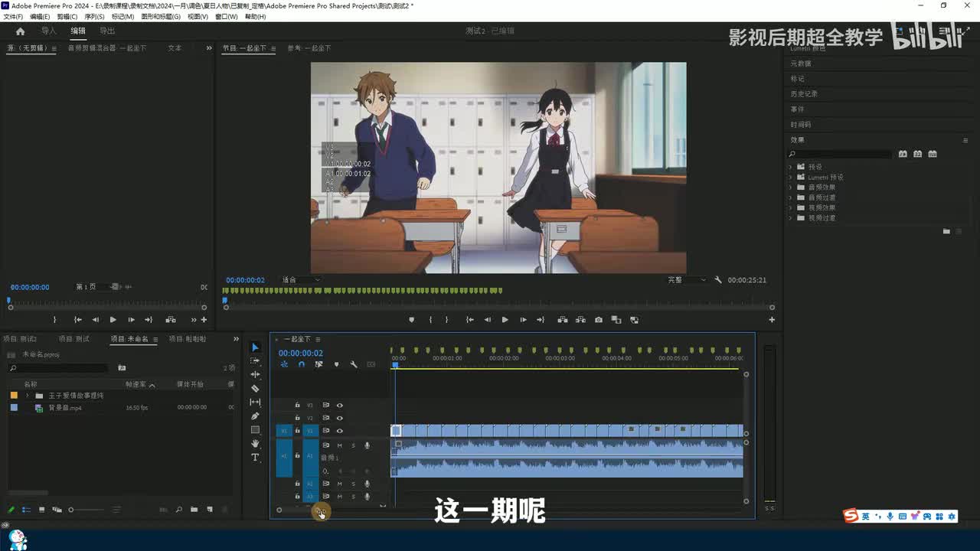
Task: Switch project panel to icon view
Action: click(41, 510)
